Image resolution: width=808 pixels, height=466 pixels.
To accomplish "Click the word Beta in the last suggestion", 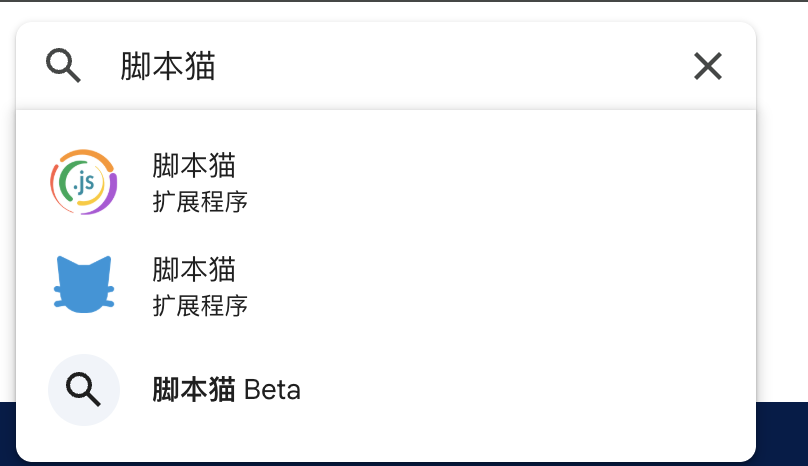I will point(272,389).
